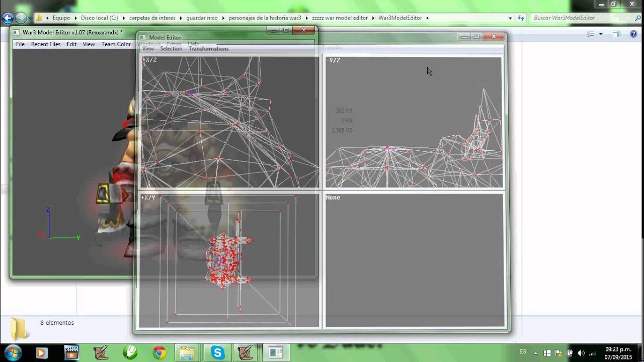Click the Explorer back arrow button
This screenshot has height=362, width=644.
(x=8, y=18)
